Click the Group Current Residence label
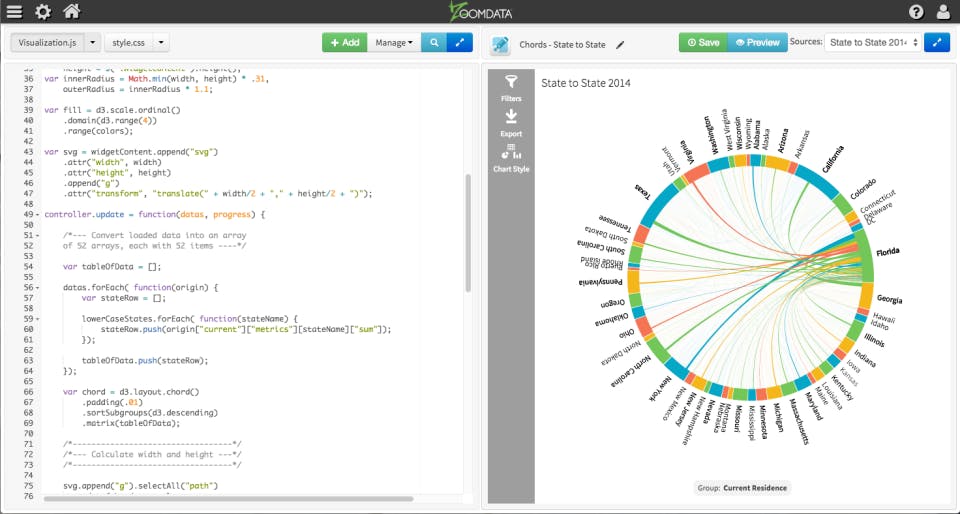 742,488
